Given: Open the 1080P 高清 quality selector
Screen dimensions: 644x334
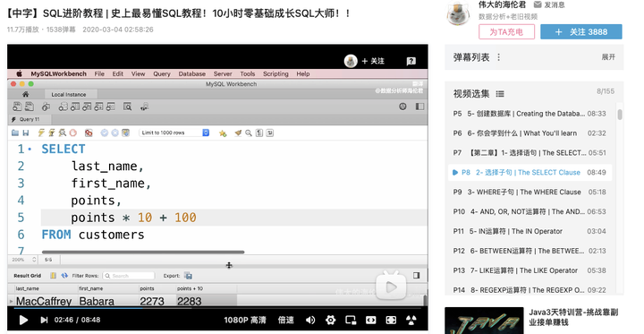Looking at the screenshot, I should 245,320.
